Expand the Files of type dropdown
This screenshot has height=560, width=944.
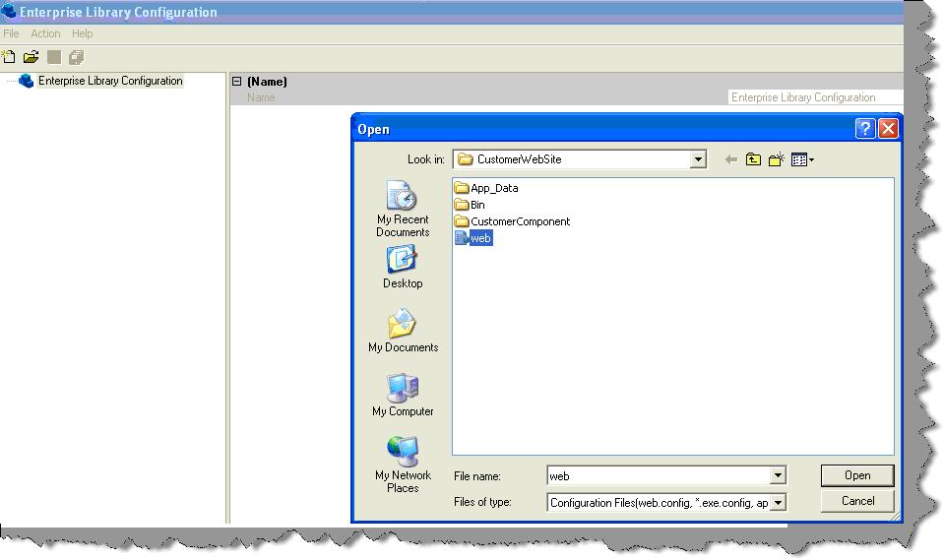778,502
